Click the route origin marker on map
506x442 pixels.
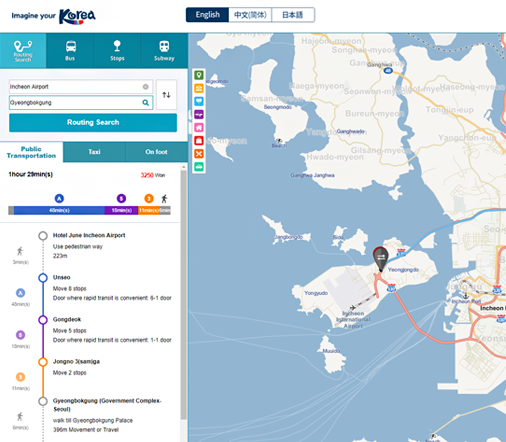[x=380, y=259]
